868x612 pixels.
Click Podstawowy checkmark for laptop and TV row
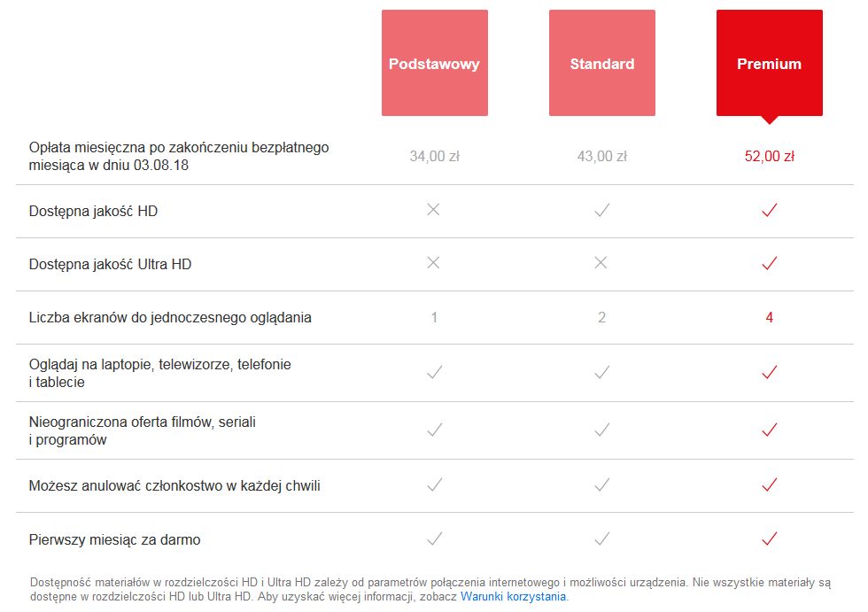tap(434, 373)
